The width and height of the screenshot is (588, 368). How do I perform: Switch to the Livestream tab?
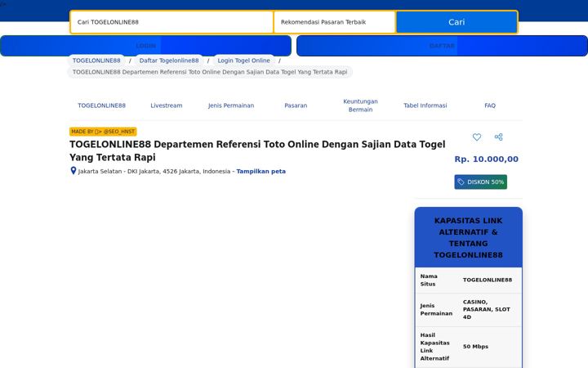click(167, 105)
